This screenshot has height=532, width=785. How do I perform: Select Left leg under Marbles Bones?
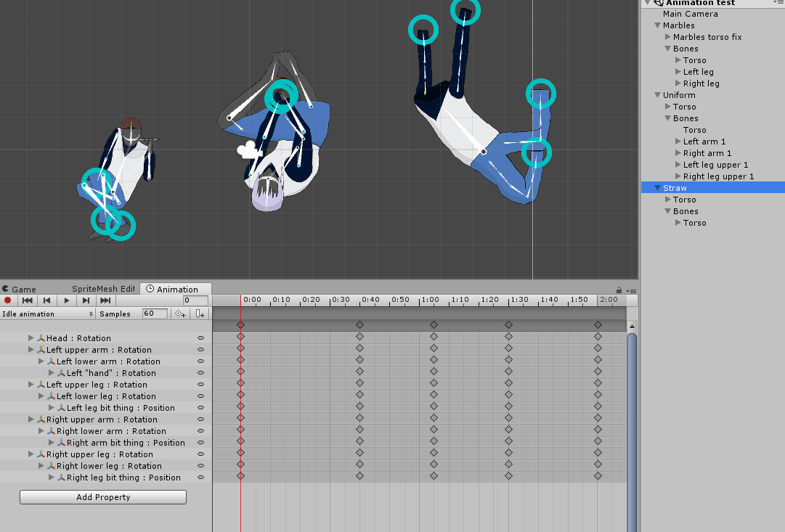pos(698,72)
